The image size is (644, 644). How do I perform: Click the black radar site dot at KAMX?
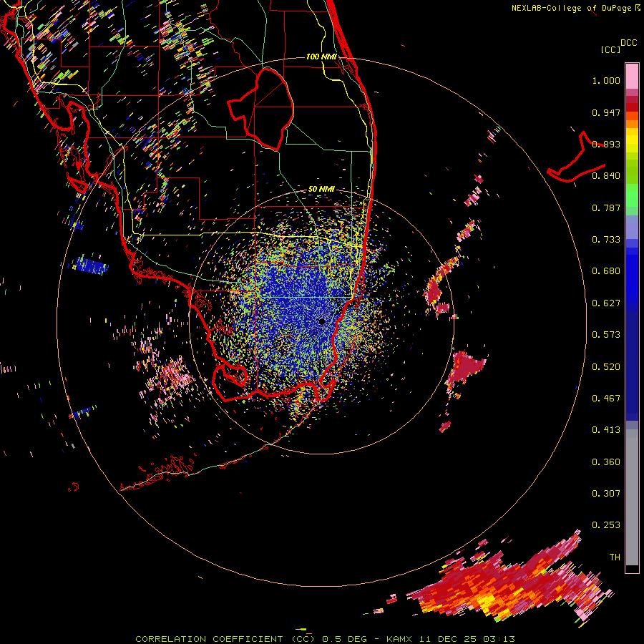[323, 321]
